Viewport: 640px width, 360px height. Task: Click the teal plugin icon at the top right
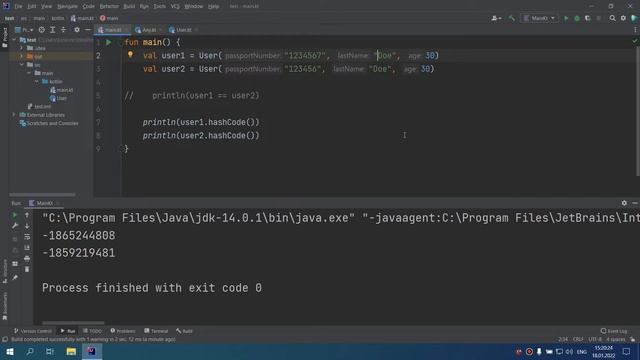tap(634, 18)
